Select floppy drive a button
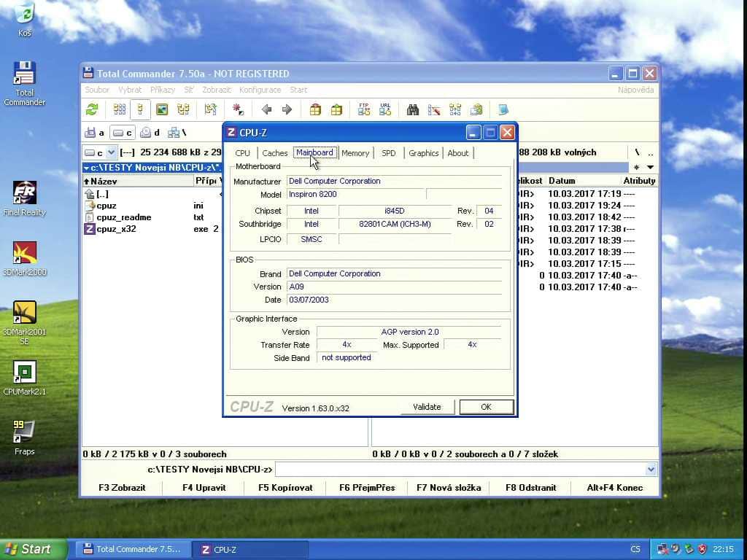Viewport: 747px width, 560px height. 94,133
